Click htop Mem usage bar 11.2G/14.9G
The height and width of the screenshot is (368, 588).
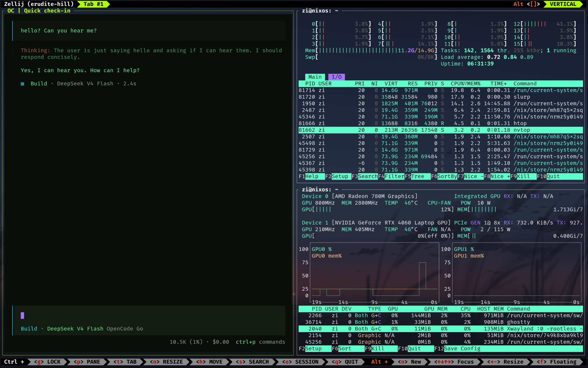[371, 51]
